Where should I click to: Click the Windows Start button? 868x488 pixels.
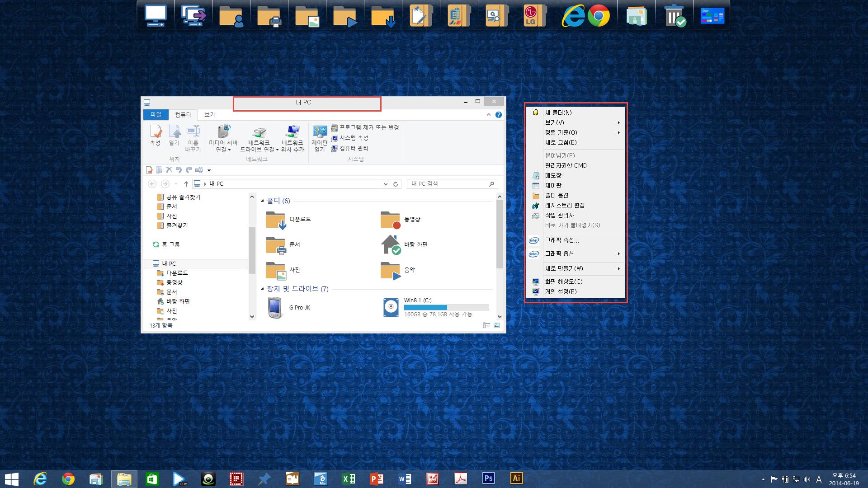point(11,479)
